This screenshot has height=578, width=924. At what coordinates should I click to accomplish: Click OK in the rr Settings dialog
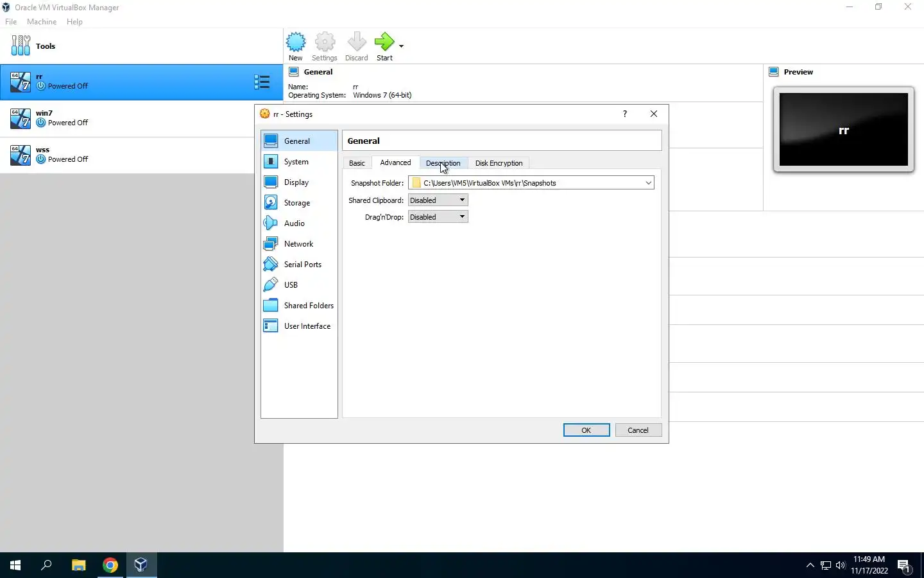pos(586,430)
